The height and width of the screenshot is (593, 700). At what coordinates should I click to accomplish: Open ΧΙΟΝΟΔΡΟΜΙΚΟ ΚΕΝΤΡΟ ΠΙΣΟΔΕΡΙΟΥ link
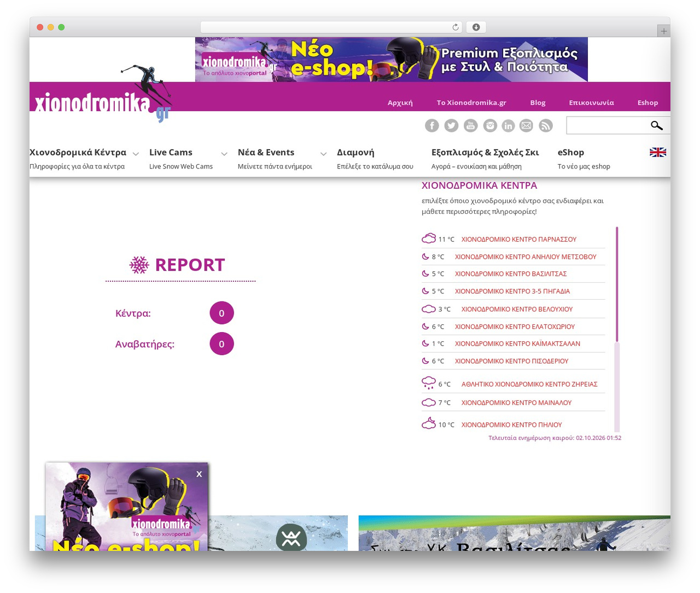pos(511,361)
